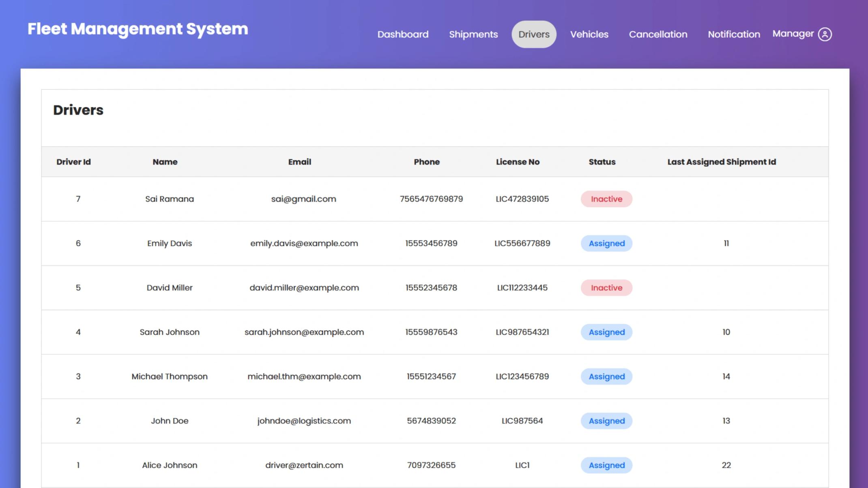Click Sai Ramana's Inactive status badge
The height and width of the screenshot is (488, 868).
coord(606,199)
